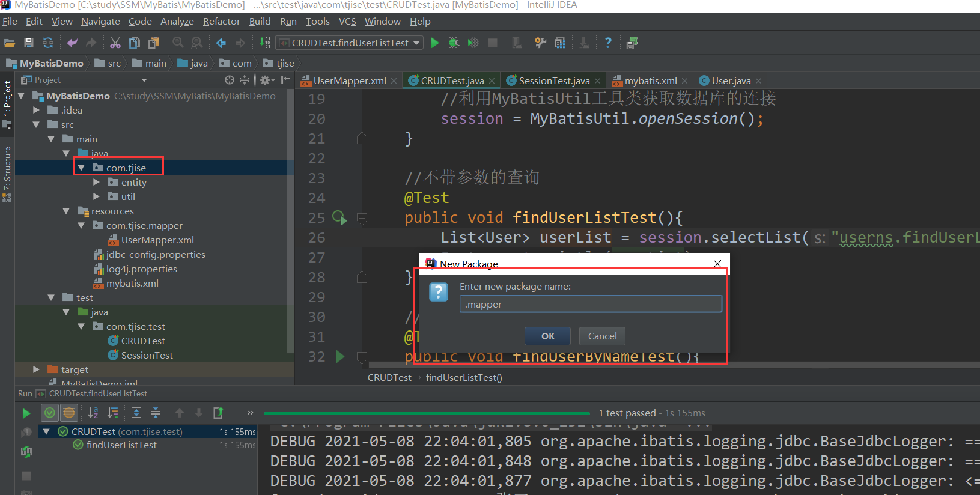Image resolution: width=980 pixels, height=495 pixels.
Task: Select findUserListTest in test results
Action: tap(121, 445)
